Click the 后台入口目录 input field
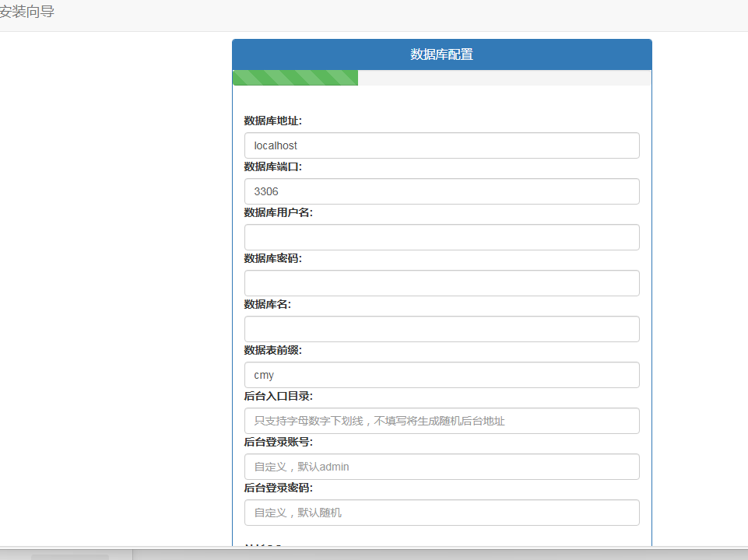The image size is (748, 560). tap(442, 420)
